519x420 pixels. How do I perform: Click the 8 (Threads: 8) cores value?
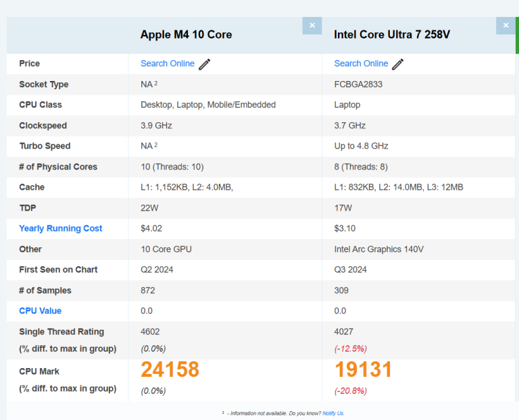pos(361,167)
